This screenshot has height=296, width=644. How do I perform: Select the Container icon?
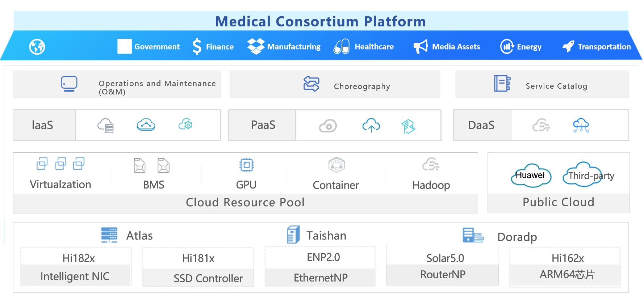(336, 165)
